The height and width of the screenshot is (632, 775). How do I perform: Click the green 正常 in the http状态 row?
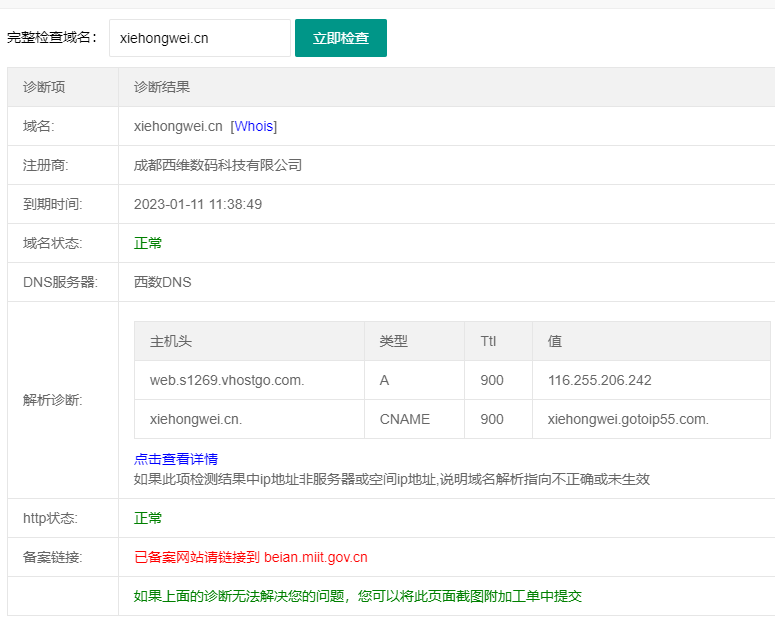148,518
